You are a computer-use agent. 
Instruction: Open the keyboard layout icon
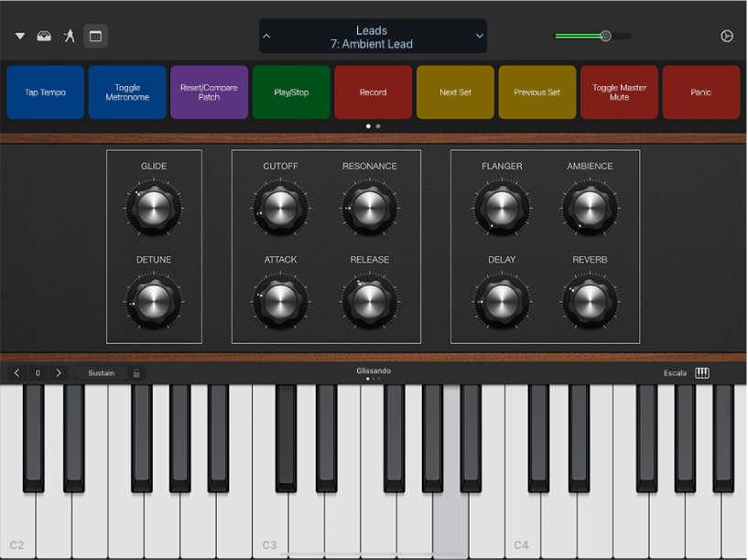tap(702, 372)
